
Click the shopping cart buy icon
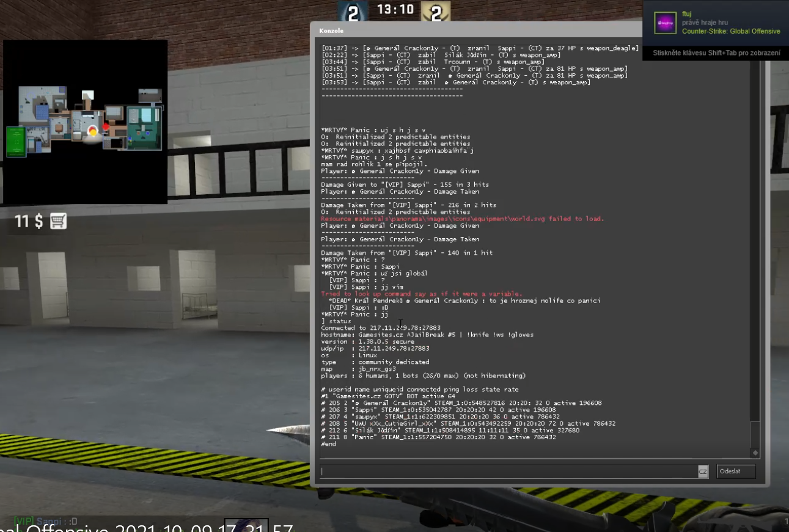coord(58,221)
